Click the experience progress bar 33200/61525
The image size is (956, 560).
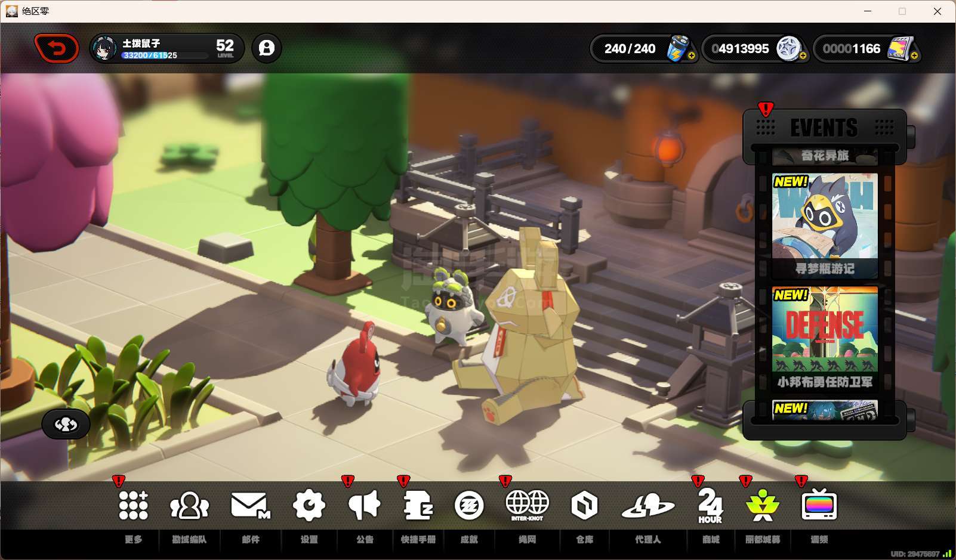click(165, 55)
